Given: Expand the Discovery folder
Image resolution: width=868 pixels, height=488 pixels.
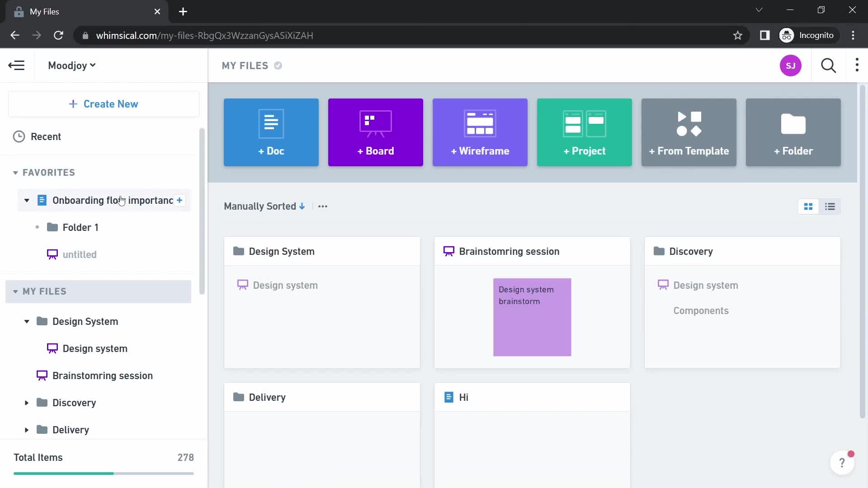Looking at the screenshot, I should pyautogui.click(x=26, y=403).
